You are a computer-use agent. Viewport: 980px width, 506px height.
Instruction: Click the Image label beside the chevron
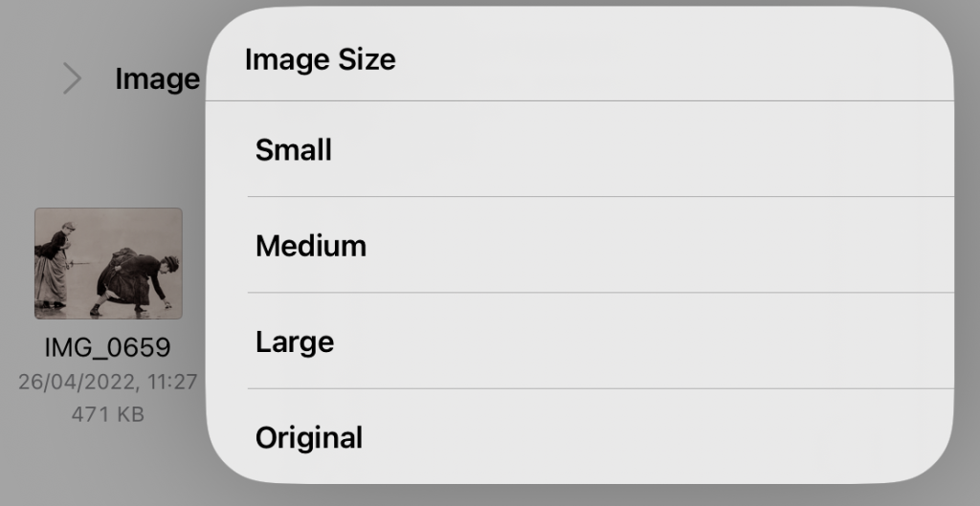pos(157,79)
